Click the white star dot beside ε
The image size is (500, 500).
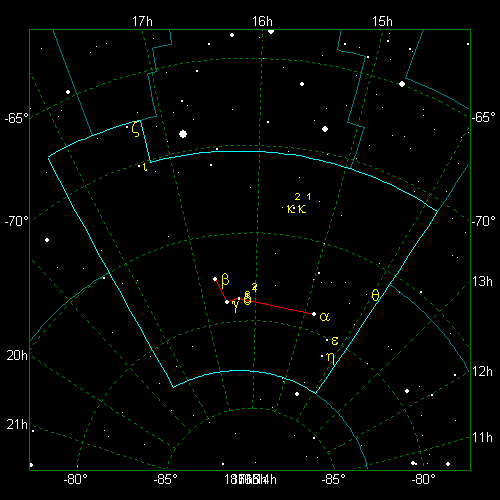click(327, 340)
